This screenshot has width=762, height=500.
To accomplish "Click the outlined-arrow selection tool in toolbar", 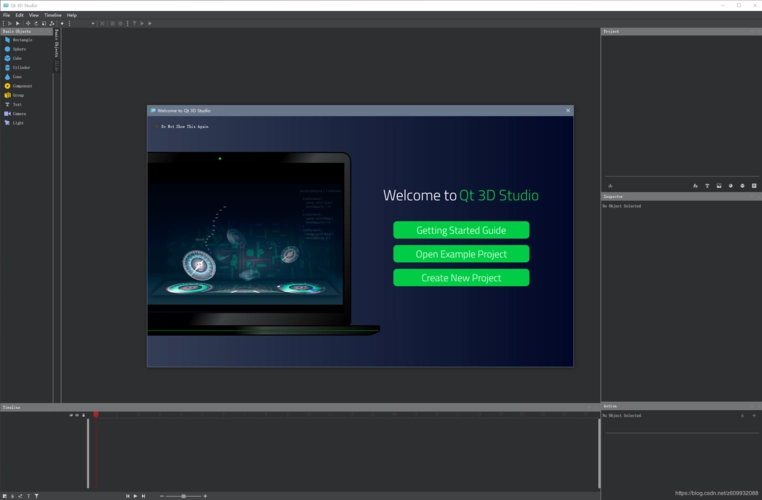I will [10, 23].
